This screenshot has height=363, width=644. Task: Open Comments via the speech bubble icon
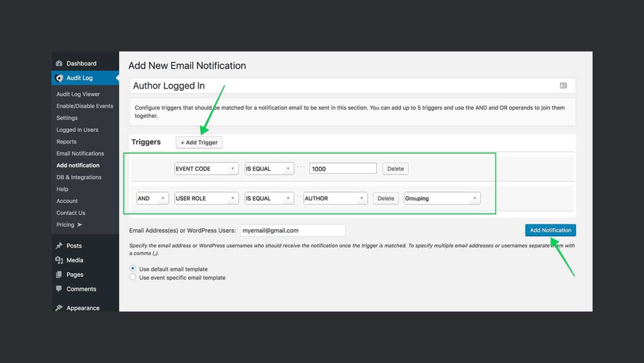pyautogui.click(x=59, y=289)
